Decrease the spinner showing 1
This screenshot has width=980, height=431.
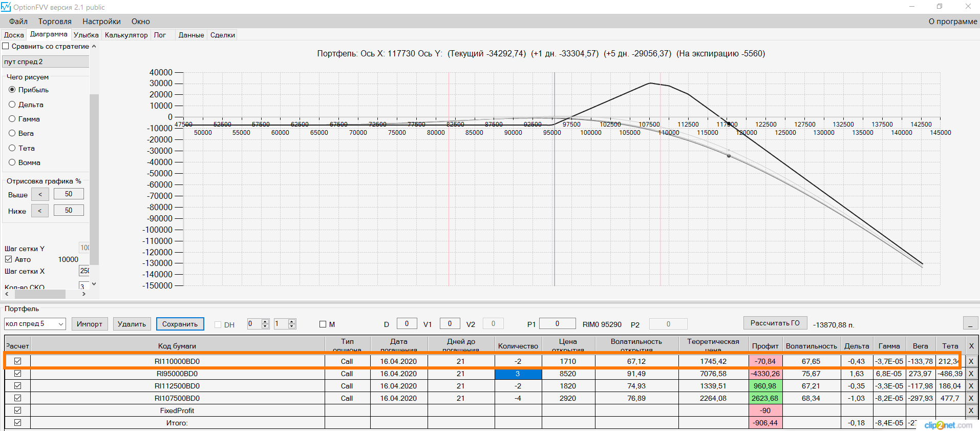click(x=292, y=326)
